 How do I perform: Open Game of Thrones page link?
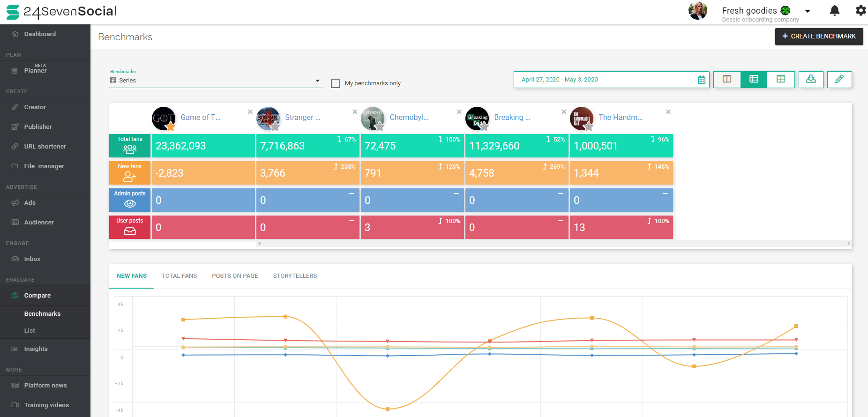click(200, 118)
